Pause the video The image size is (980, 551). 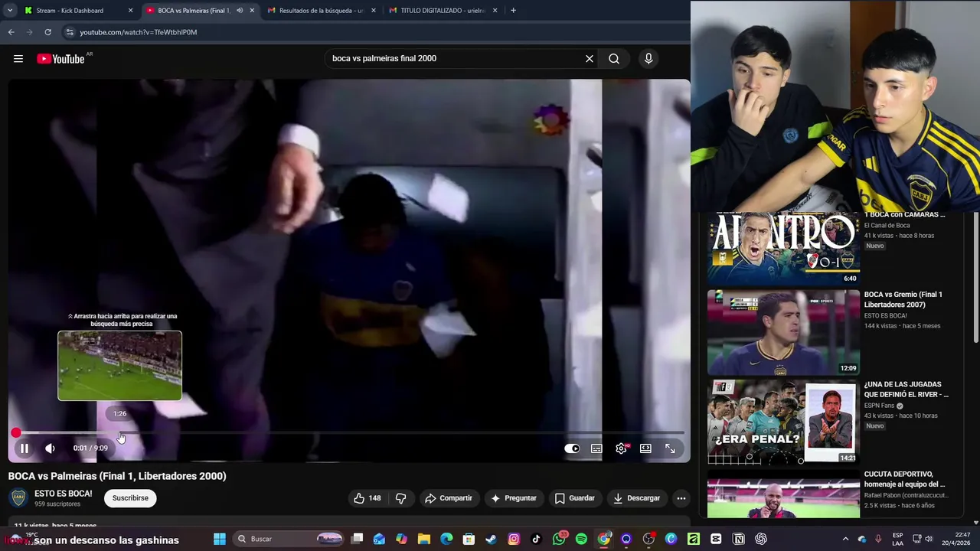[24, 448]
